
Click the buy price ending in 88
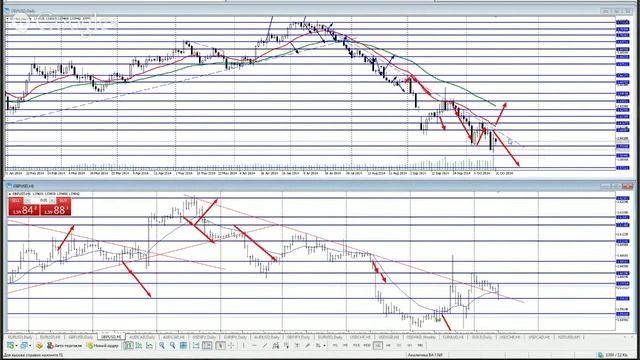point(56,210)
